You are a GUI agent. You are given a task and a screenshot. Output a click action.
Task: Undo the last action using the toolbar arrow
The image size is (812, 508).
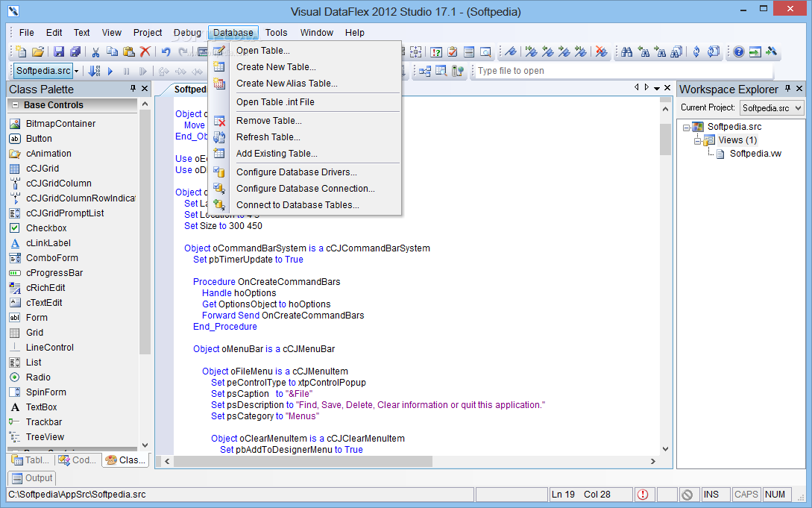coord(166,51)
